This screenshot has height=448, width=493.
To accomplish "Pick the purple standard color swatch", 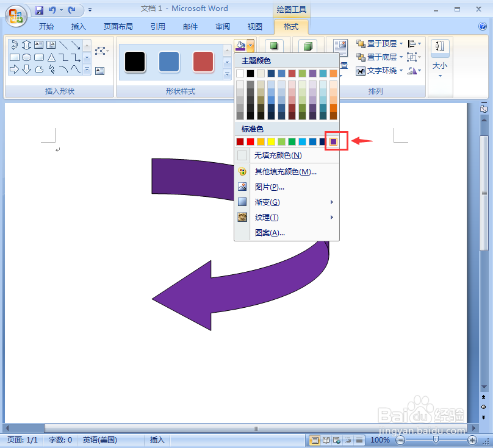I will [333, 141].
